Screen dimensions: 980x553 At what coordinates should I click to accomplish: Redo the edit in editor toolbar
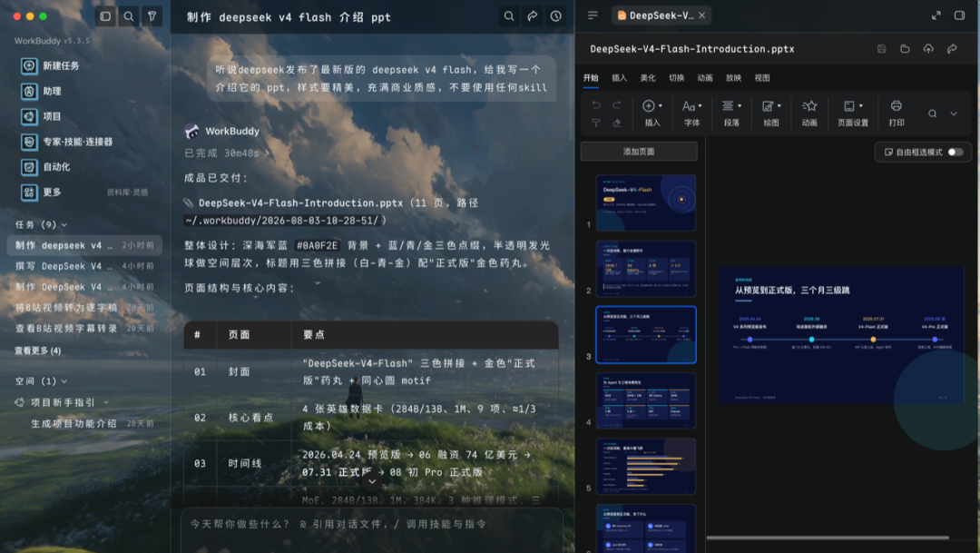pyautogui.click(x=617, y=105)
